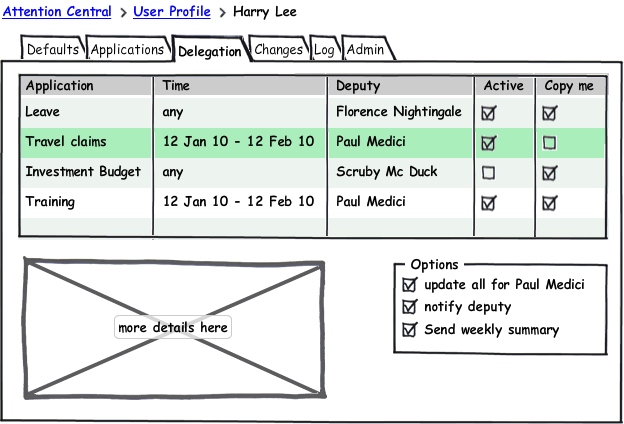Open the Attention Central breadcrumb link
Image resolution: width=624 pixels, height=424 pixels.
58,12
